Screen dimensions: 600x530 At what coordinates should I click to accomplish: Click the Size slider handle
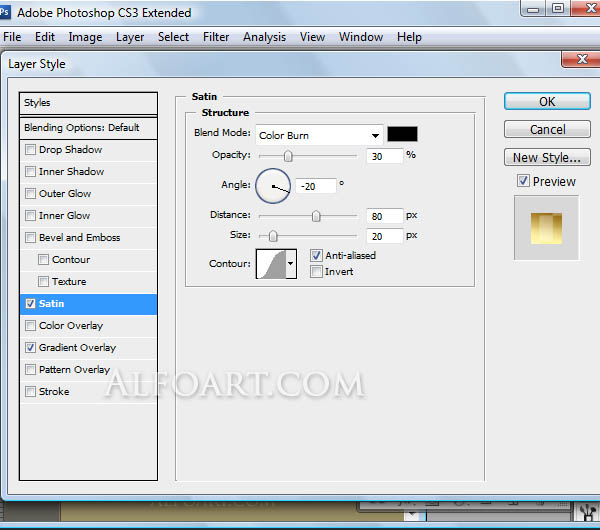[273, 236]
